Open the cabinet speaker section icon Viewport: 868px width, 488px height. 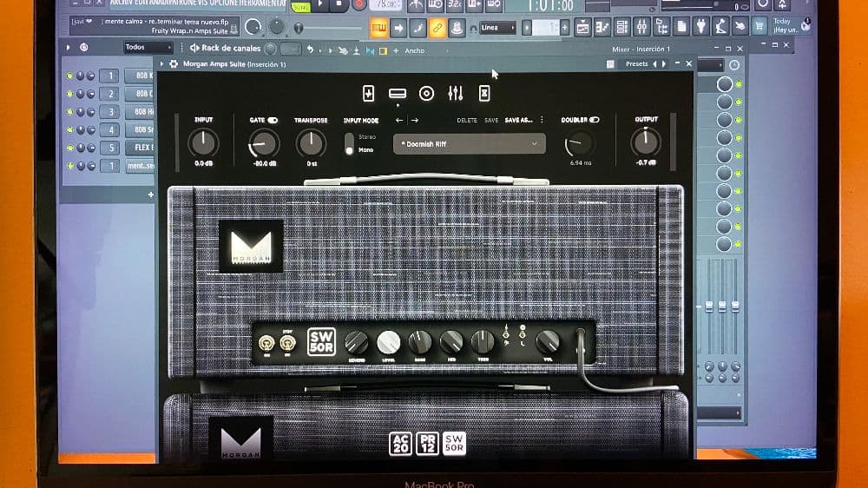click(x=426, y=93)
